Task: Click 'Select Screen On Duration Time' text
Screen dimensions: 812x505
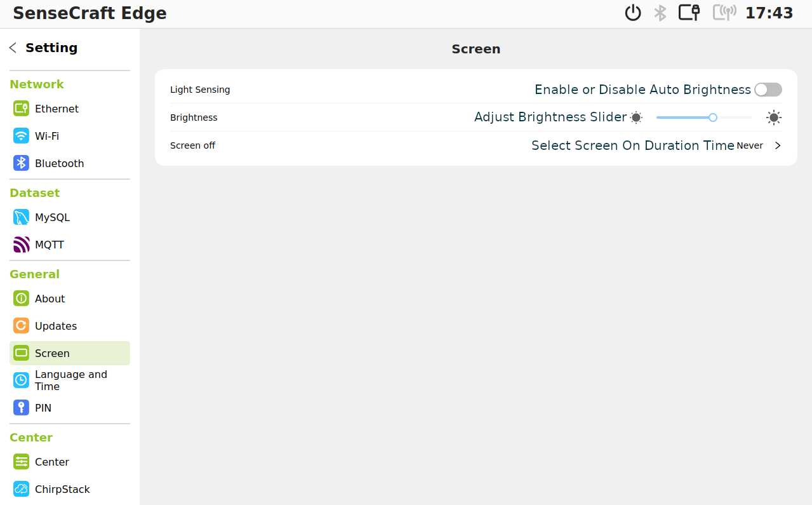Action: coord(633,145)
